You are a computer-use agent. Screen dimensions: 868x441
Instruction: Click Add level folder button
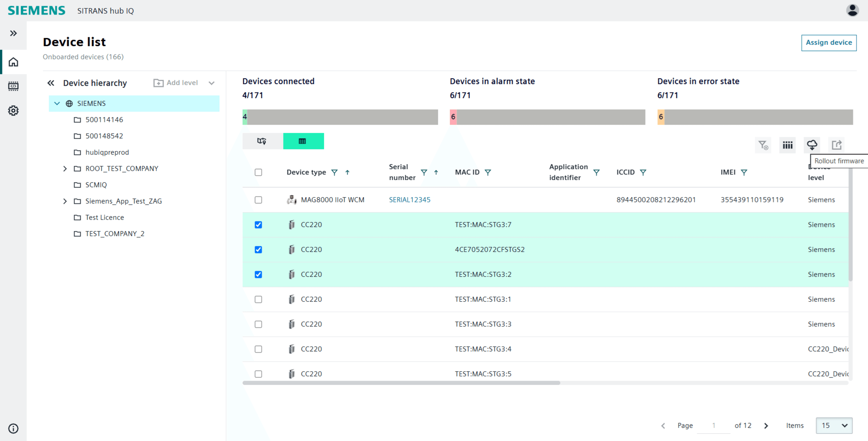[x=176, y=83]
